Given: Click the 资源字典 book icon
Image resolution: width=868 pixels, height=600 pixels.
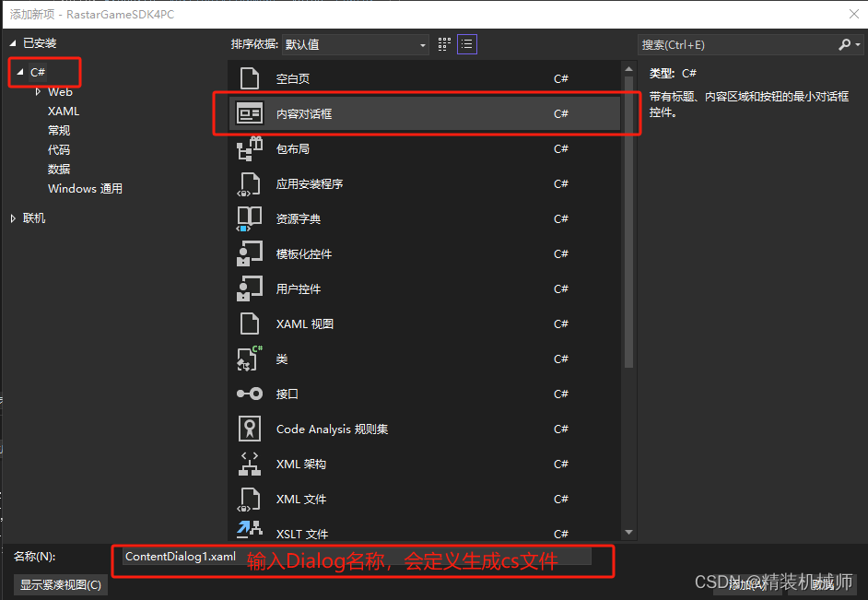Looking at the screenshot, I should coord(249,218).
